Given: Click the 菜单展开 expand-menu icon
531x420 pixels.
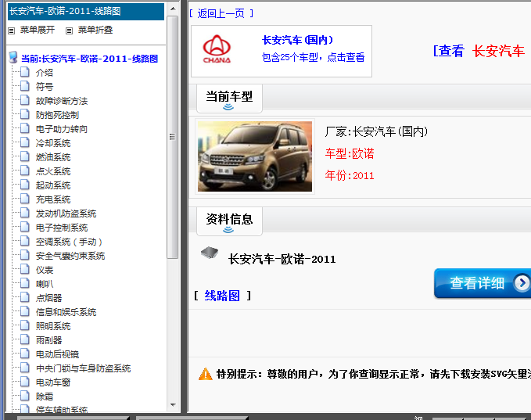Looking at the screenshot, I should click(11, 31).
